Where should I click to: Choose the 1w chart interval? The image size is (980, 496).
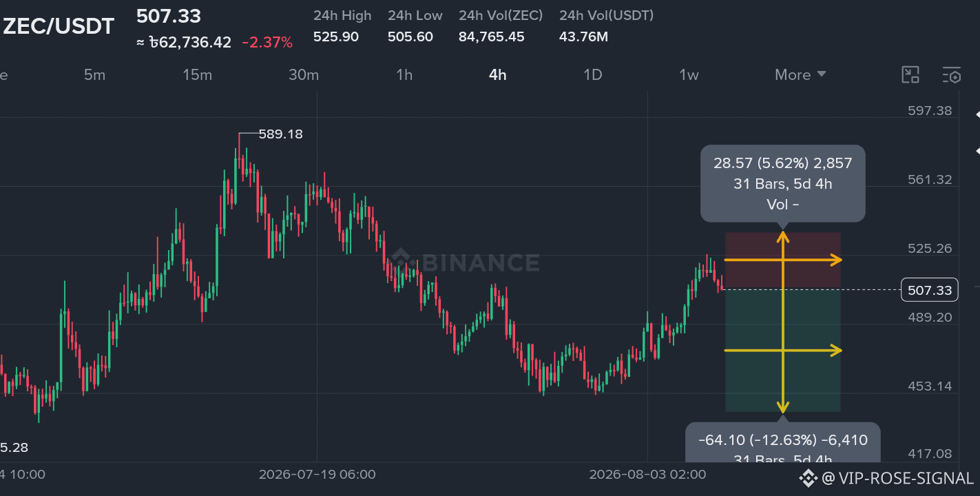689,75
